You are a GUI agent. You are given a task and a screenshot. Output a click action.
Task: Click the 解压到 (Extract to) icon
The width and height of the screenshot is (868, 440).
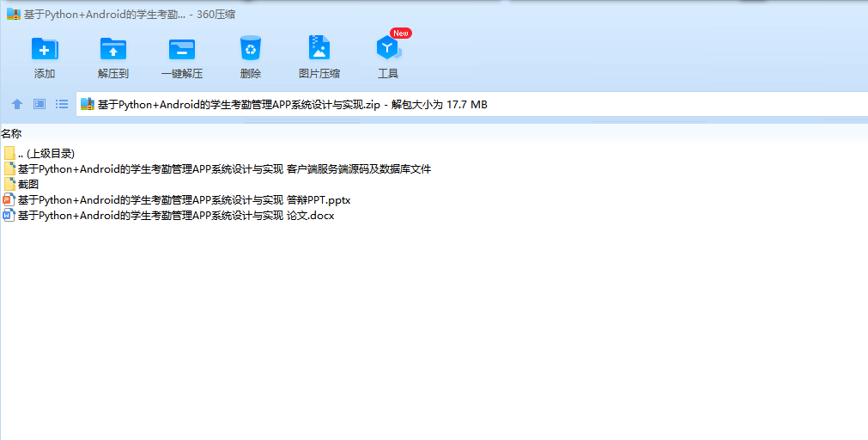113,49
